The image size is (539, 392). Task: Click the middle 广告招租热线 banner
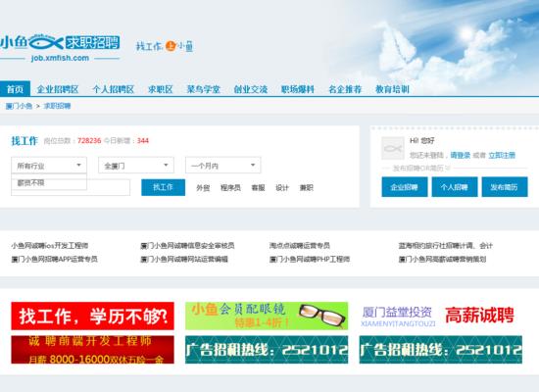(267, 350)
